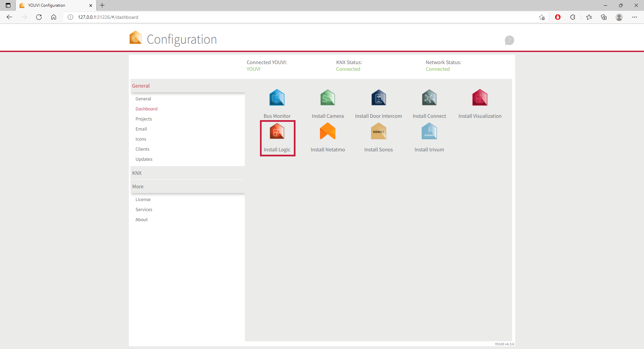Click the Install Sonos label

[379, 150]
